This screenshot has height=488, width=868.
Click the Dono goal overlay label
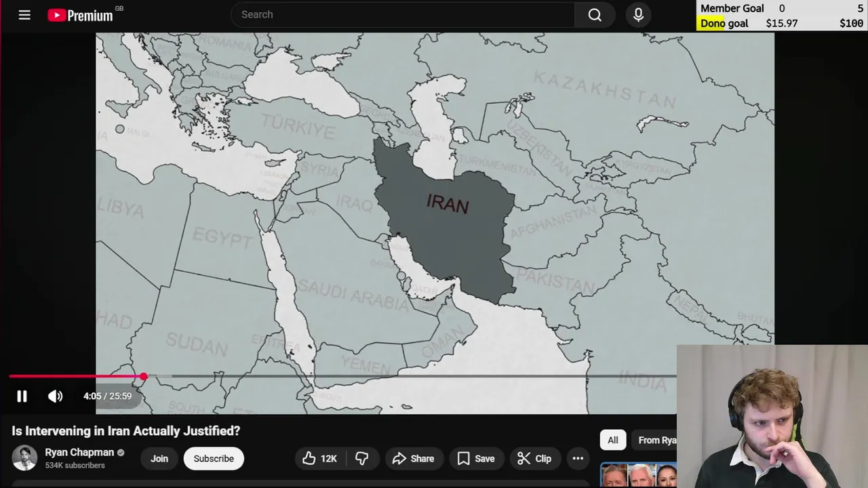[x=724, y=23]
